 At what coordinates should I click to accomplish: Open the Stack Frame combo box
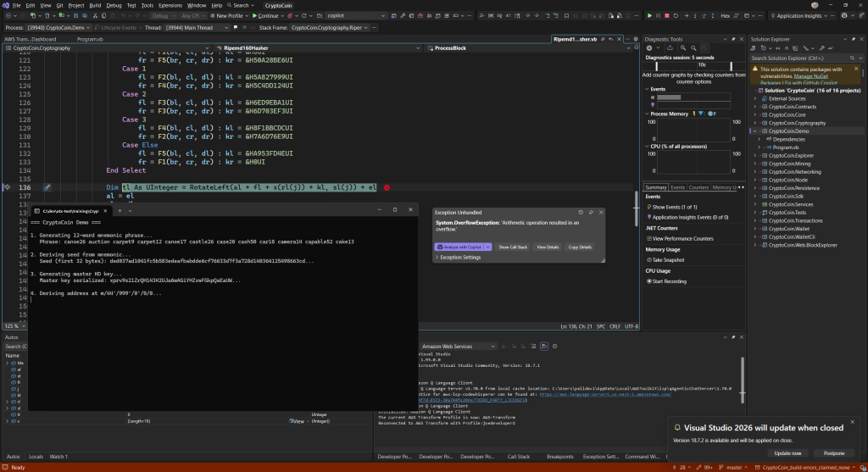pos(330,28)
